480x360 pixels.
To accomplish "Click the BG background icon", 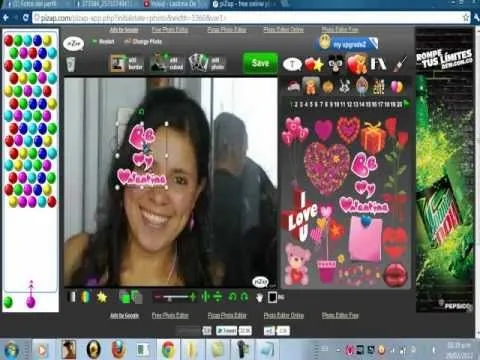I will pos(276,297).
